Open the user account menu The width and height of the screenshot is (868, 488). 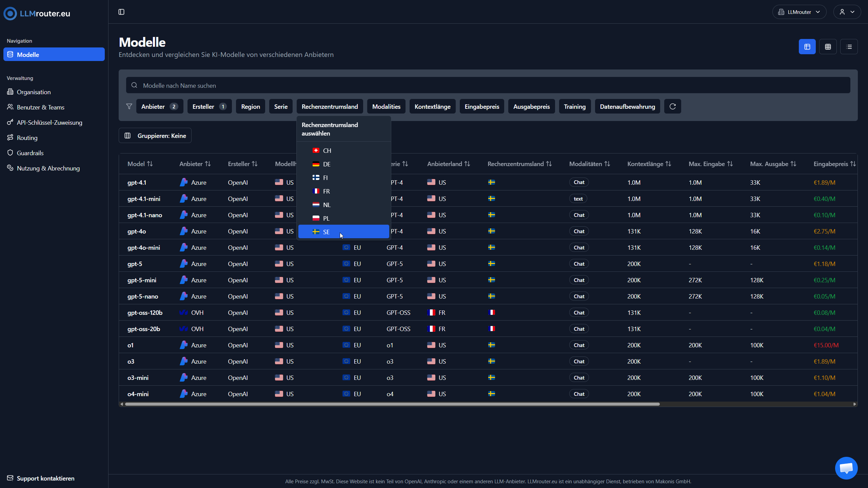tap(847, 12)
